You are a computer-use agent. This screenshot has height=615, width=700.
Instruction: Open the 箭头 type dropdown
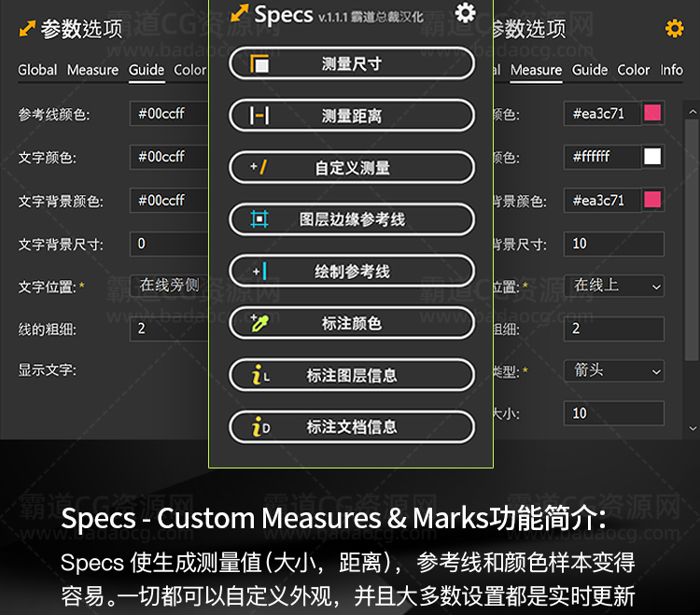click(614, 370)
